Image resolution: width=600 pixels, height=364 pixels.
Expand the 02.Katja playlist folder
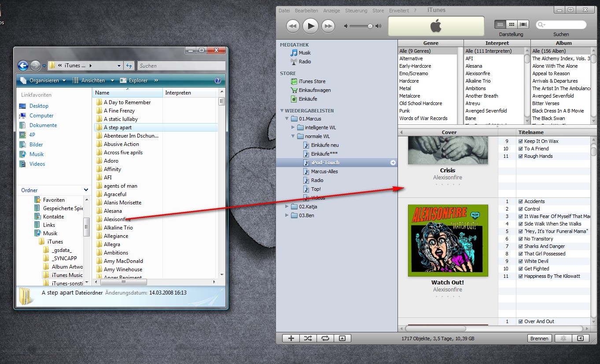tap(287, 207)
